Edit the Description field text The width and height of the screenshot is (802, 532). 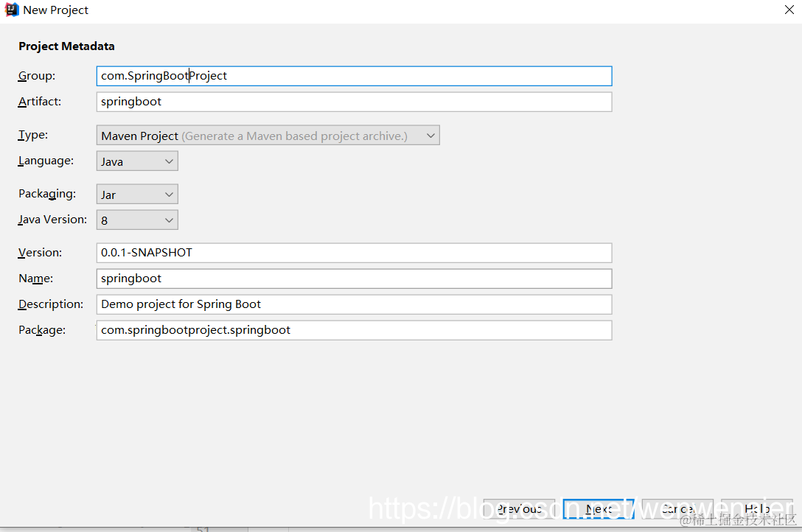click(354, 304)
